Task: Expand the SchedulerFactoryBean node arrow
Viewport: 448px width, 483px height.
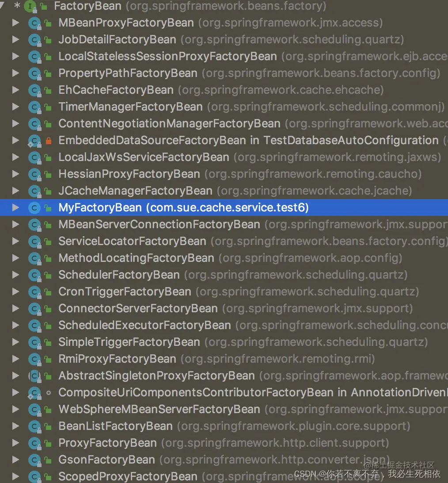Action: point(16,275)
